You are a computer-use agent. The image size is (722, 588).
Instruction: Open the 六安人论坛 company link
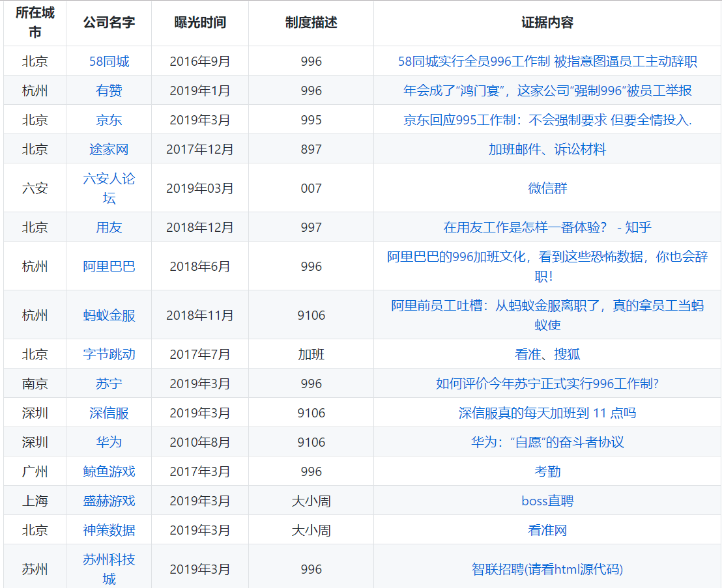[109, 188]
